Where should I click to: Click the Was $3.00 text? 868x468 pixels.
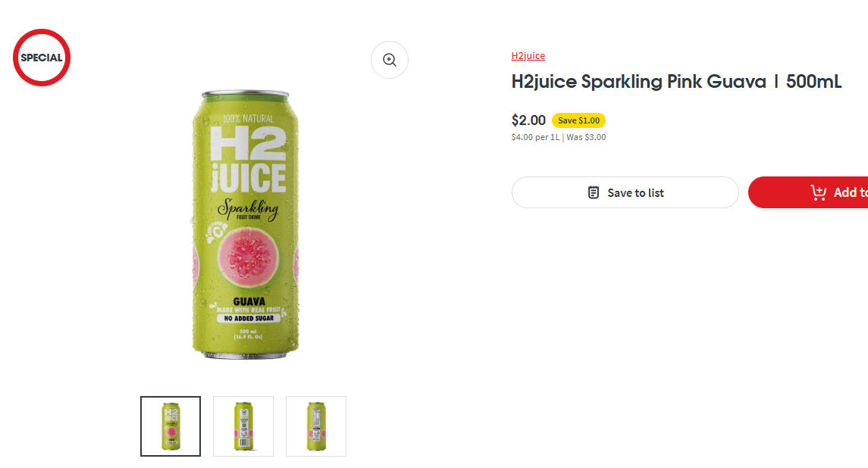point(586,138)
